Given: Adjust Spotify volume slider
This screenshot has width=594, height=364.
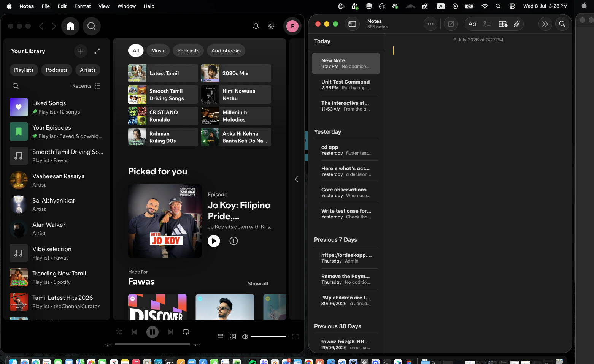Looking at the screenshot, I should [268, 337].
